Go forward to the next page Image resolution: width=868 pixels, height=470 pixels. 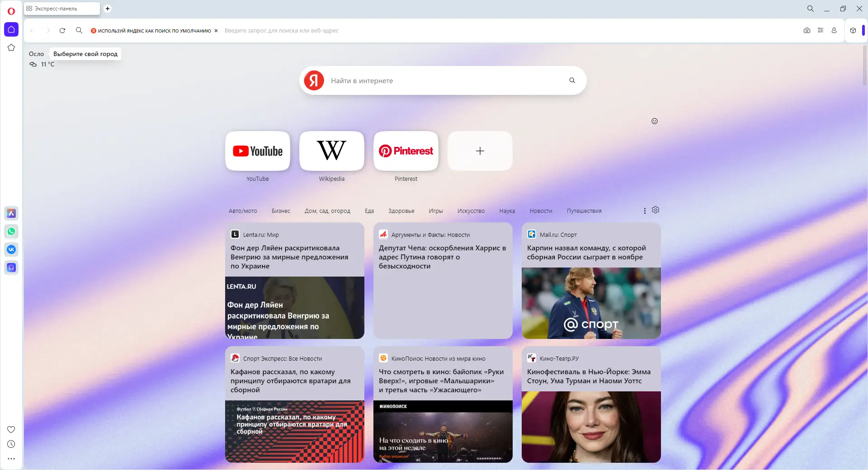pyautogui.click(x=48, y=31)
